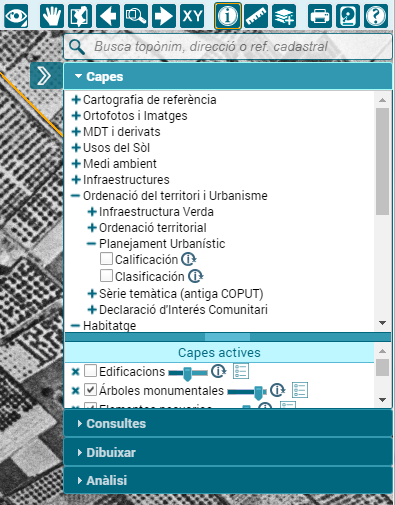395x505 pixels.
Task: Select the pan hand tool
Action: [x=52, y=16]
